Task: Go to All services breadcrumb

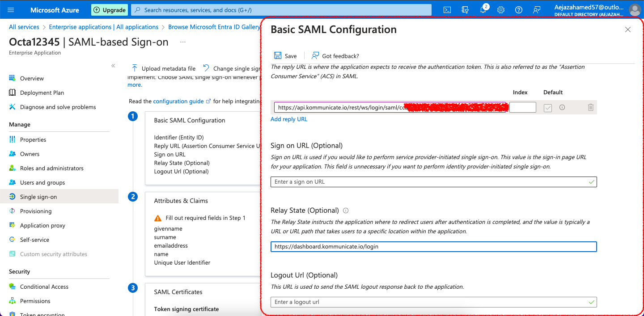Action: point(24,27)
